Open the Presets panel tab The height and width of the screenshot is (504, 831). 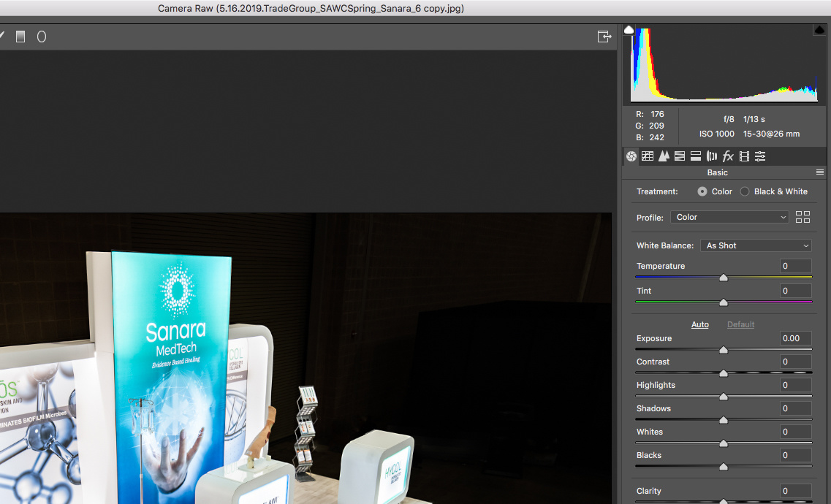pos(760,156)
